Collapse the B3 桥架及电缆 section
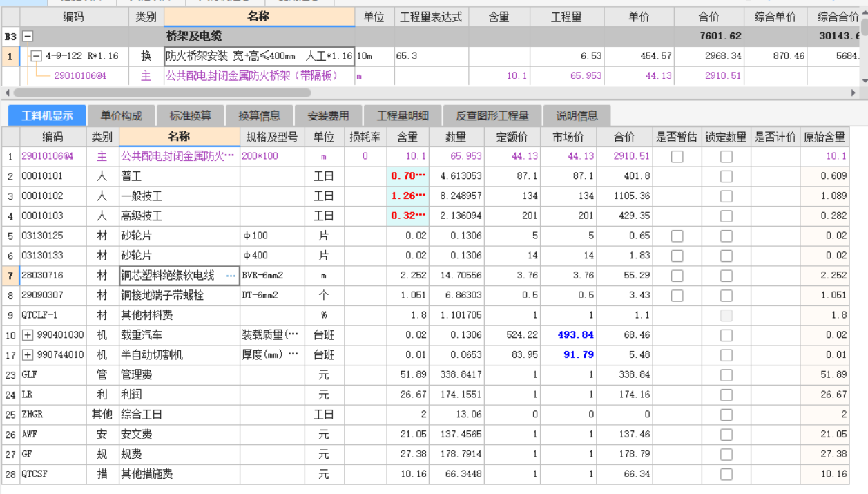The width and height of the screenshot is (868, 494). click(x=28, y=36)
